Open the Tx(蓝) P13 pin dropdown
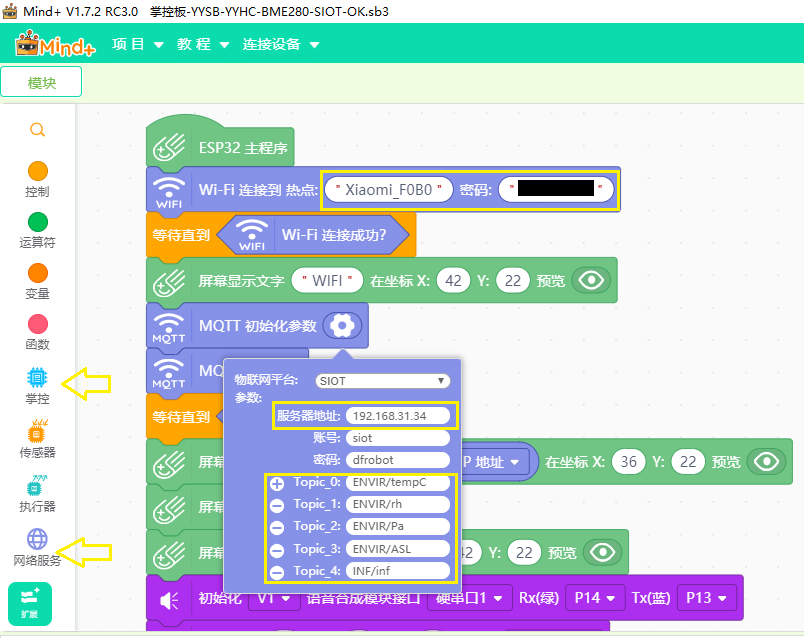804x638 pixels. point(707,598)
